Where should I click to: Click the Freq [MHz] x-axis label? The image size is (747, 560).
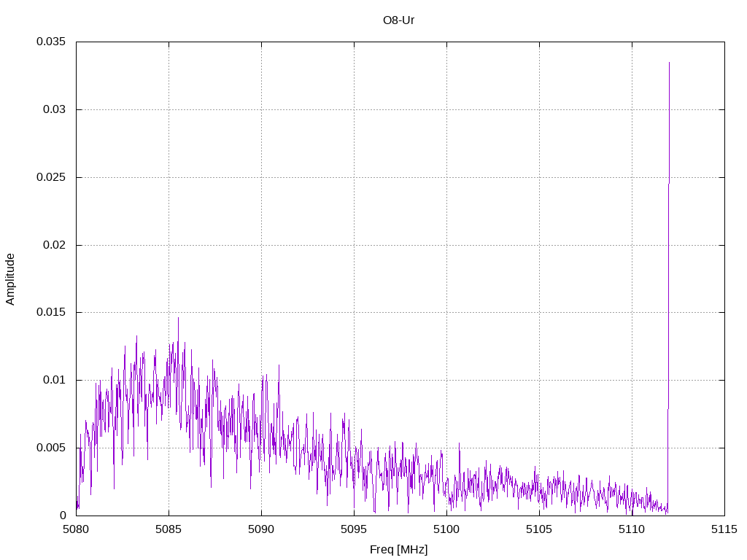coord(398,550)
